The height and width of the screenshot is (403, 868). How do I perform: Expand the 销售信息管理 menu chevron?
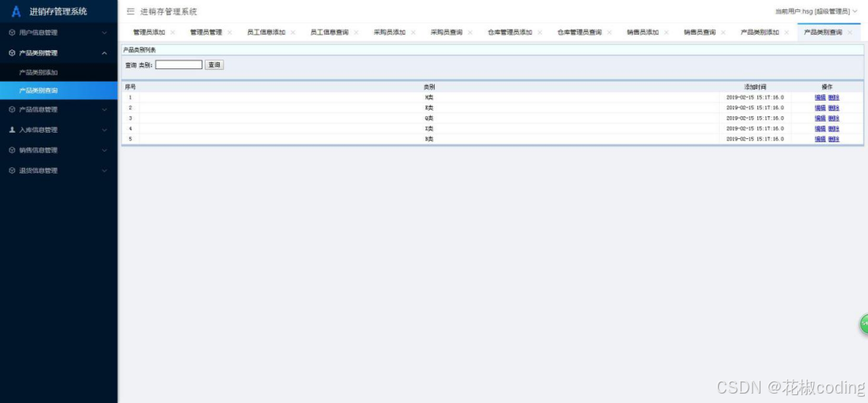[104, 150]
